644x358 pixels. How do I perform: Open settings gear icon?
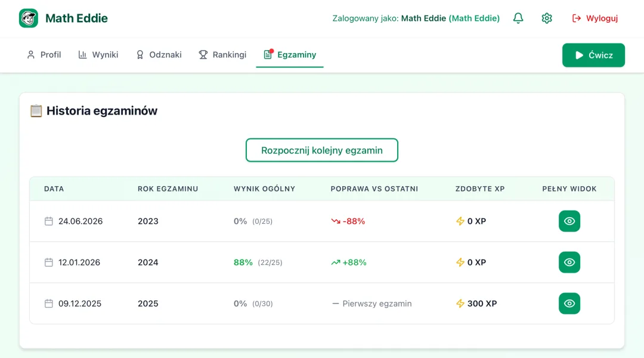click(547, 18)
